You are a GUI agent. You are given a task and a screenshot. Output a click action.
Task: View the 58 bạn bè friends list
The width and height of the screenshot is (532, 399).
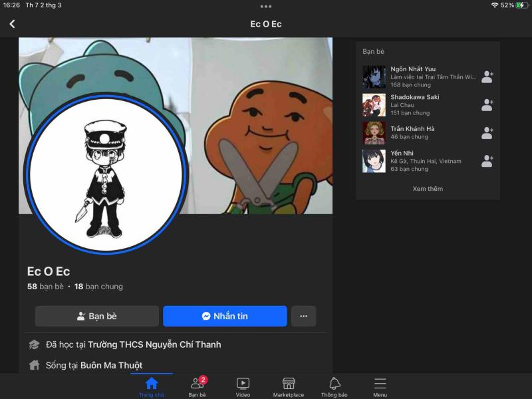45,287
